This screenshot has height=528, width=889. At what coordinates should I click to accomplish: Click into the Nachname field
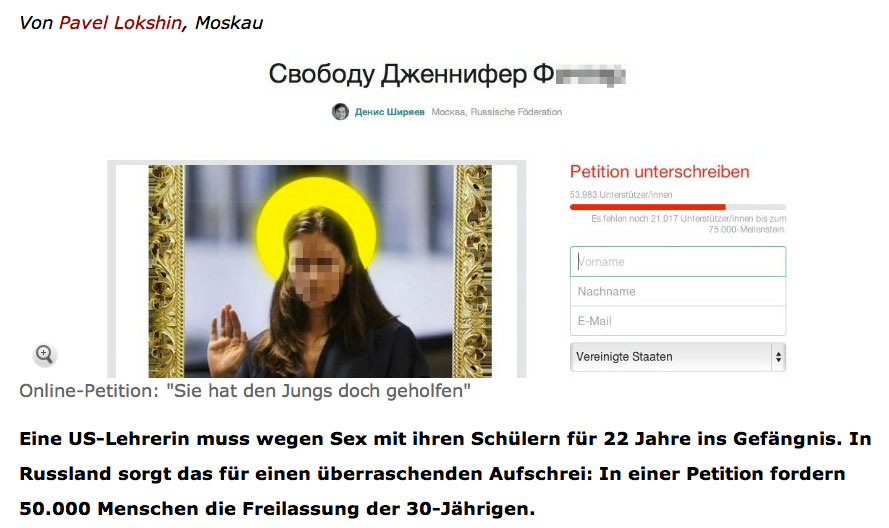coord(678,292)
